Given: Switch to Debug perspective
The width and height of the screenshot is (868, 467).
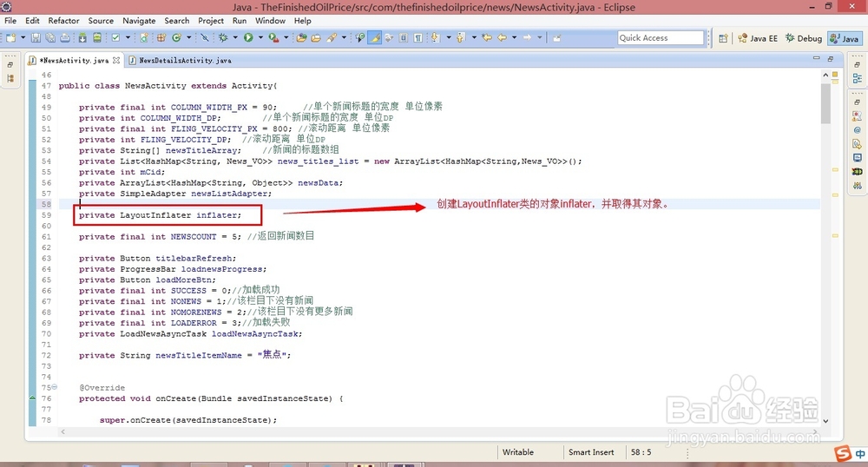Looking at the screenshot, I should tap(804, 38).
